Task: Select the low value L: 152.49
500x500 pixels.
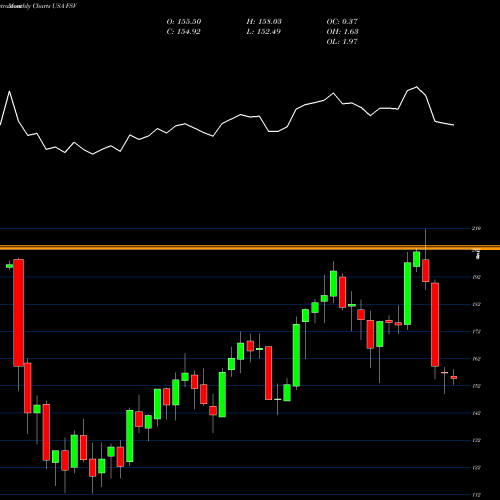Action: 264,32
